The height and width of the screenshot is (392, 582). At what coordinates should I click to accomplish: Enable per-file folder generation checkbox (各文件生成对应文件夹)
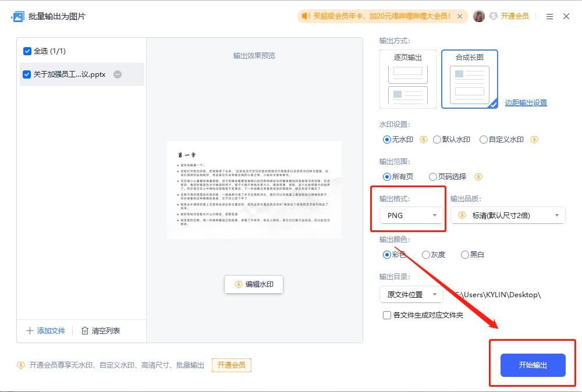tap(386, 315)
